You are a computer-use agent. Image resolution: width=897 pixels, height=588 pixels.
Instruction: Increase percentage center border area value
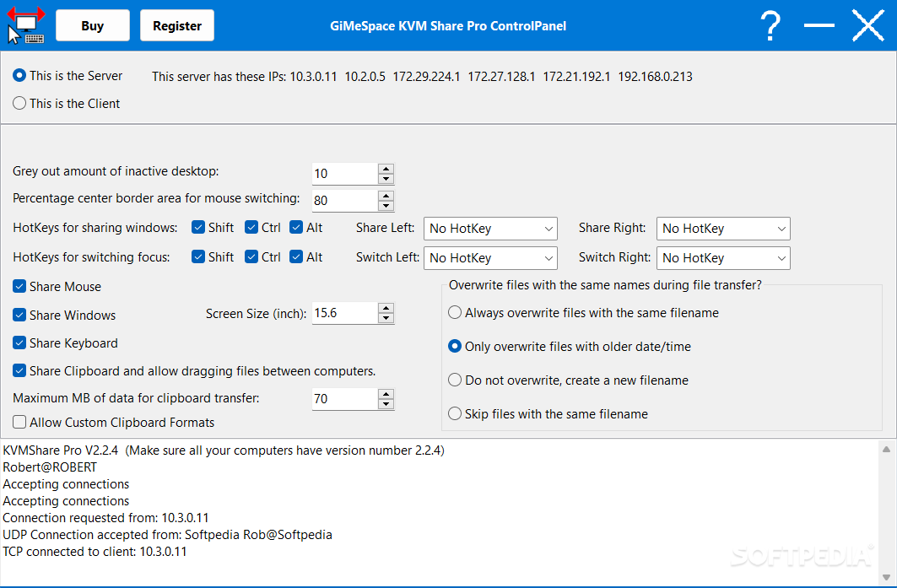point(386,196)
